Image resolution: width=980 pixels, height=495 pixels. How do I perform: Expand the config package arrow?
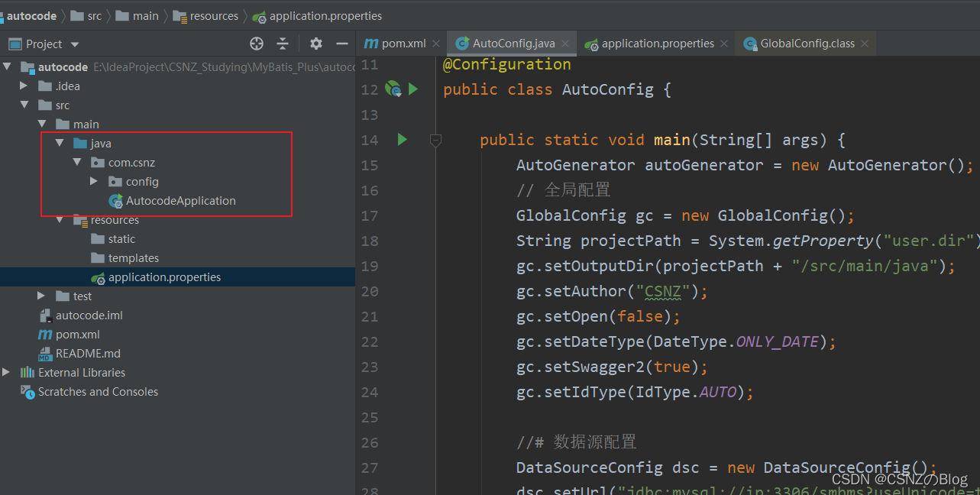tap(94, 181)
